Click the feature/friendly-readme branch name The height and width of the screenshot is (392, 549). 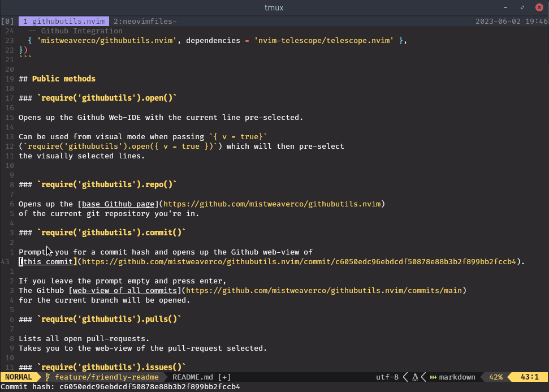pyautogui.click(x=107, y=377)
